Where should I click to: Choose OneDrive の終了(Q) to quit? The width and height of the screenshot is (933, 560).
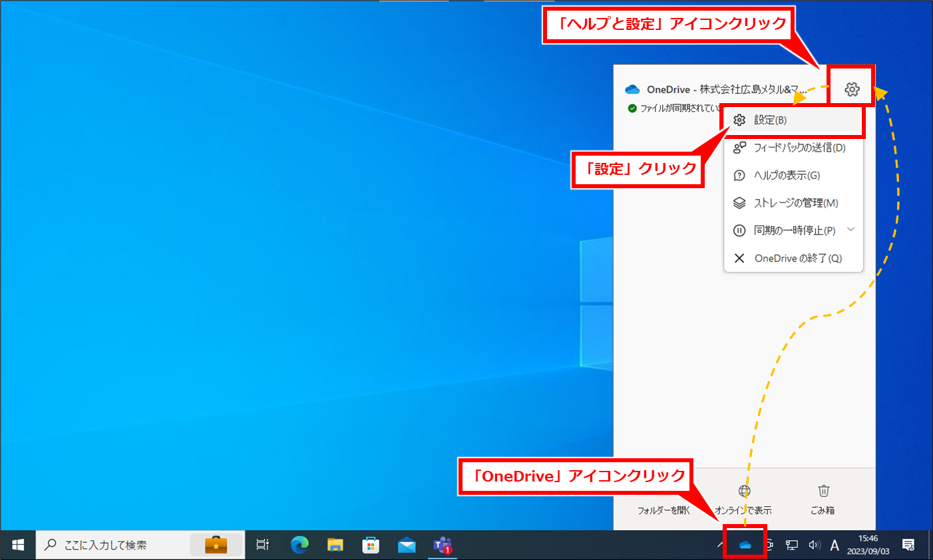[x=793, y=258]
